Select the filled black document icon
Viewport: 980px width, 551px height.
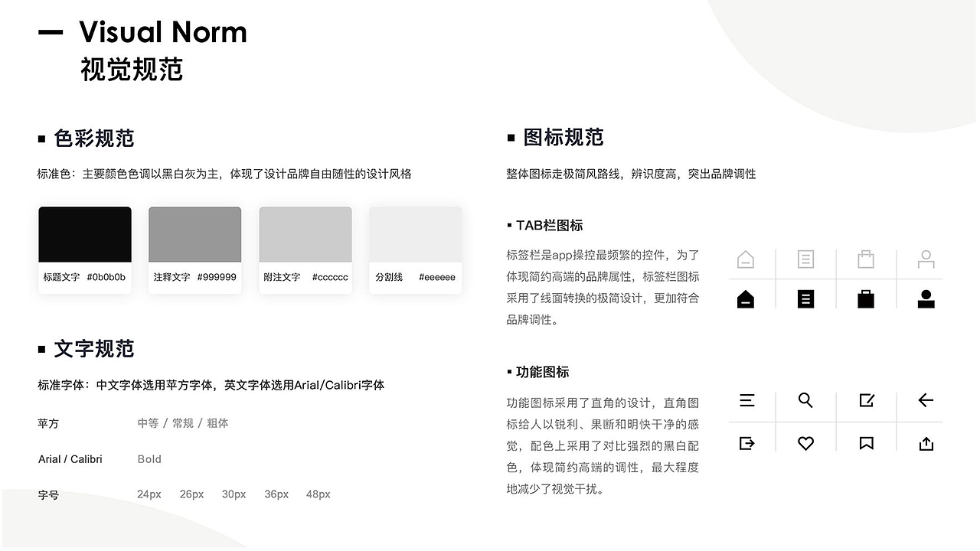[805, 298]
